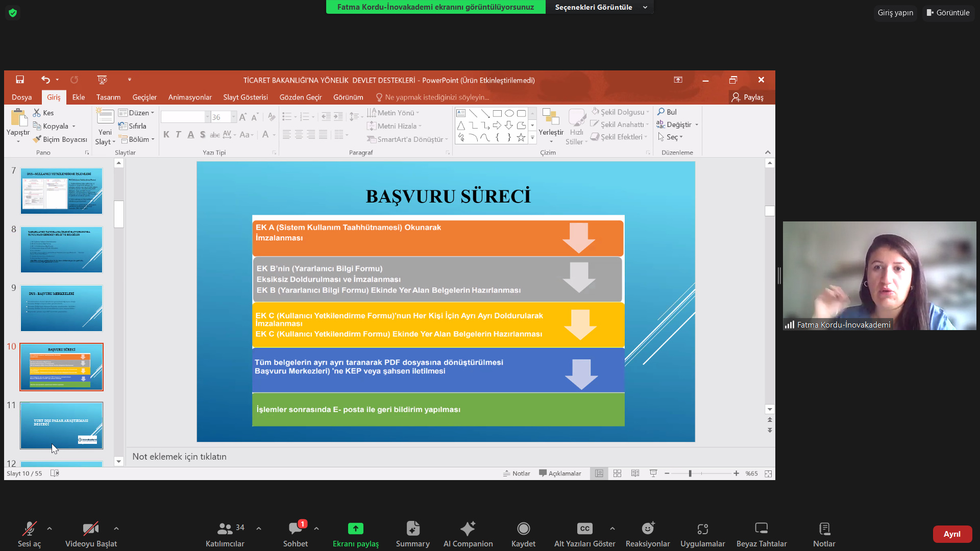Start camera with Videoyu Başlat
The width and height of the screenshot is (980, 551).
click(x=91, y=529)
